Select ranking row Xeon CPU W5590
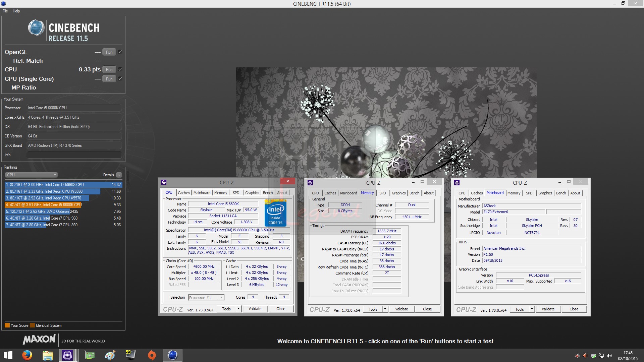644x362 pixels. point(63,191)
